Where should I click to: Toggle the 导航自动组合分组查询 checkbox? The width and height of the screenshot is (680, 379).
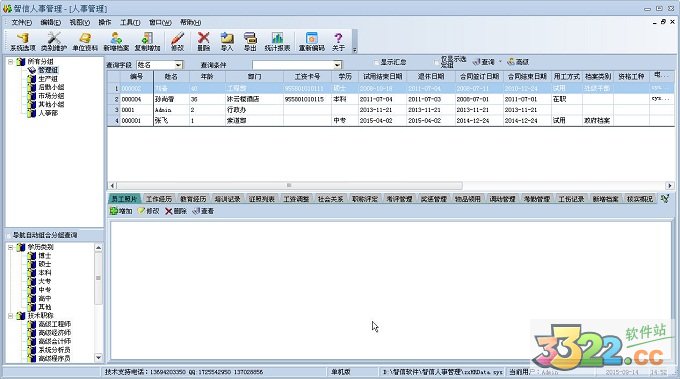click(x=9, y=235)
